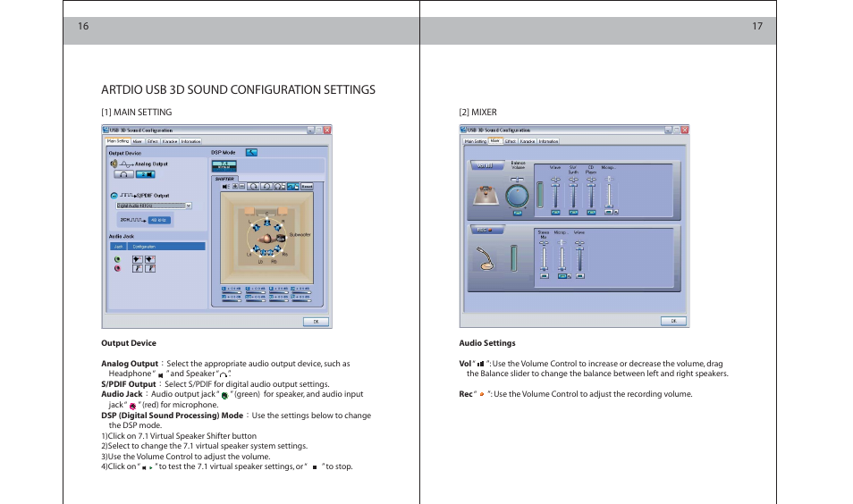
Task: Toggle select button under recording Microphone slider
Action: [x=562, y=276]
